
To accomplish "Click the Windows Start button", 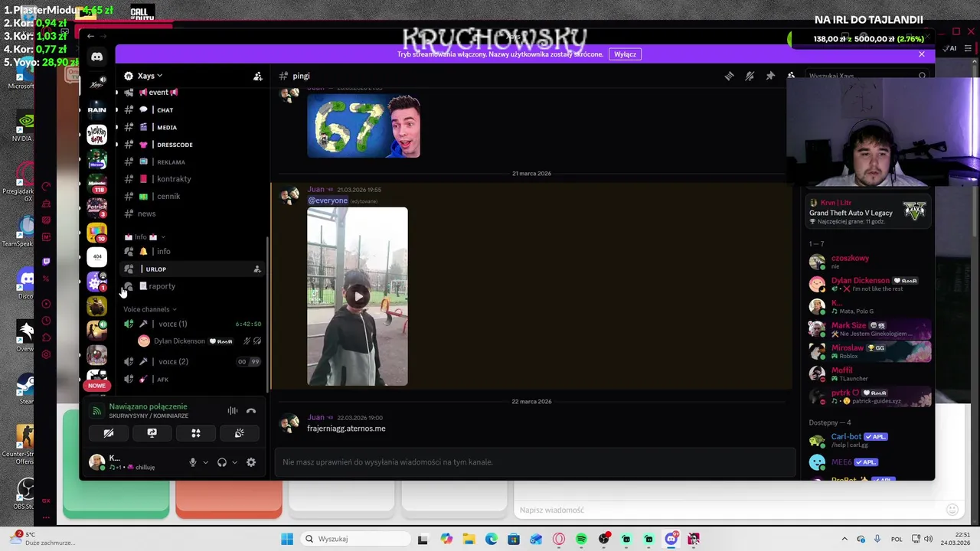I will (x=287, y=539).
